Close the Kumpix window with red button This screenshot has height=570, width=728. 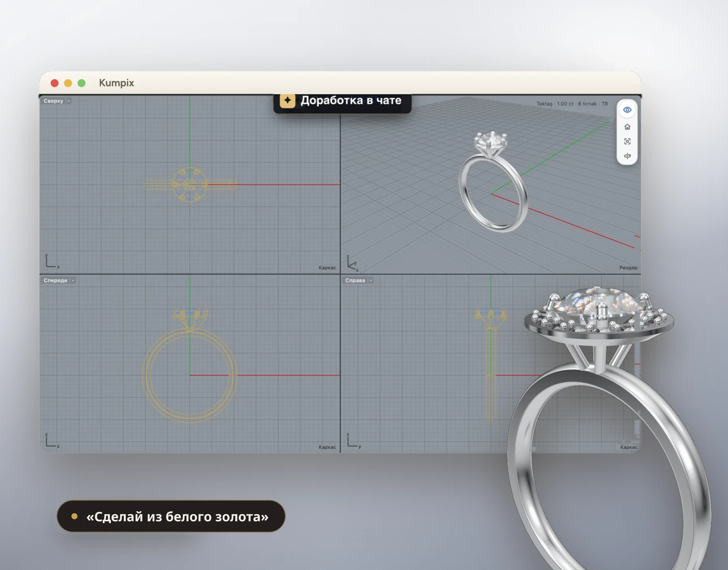(55, 83)
